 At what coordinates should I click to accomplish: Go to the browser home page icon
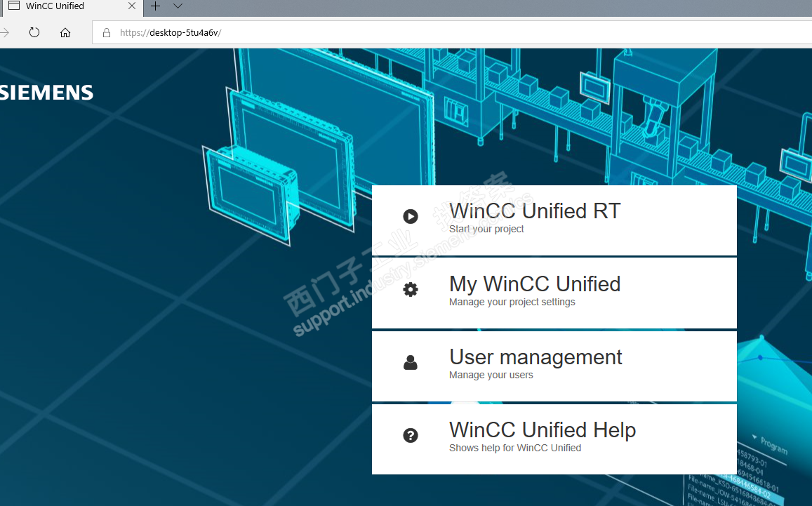pos(65,32)
